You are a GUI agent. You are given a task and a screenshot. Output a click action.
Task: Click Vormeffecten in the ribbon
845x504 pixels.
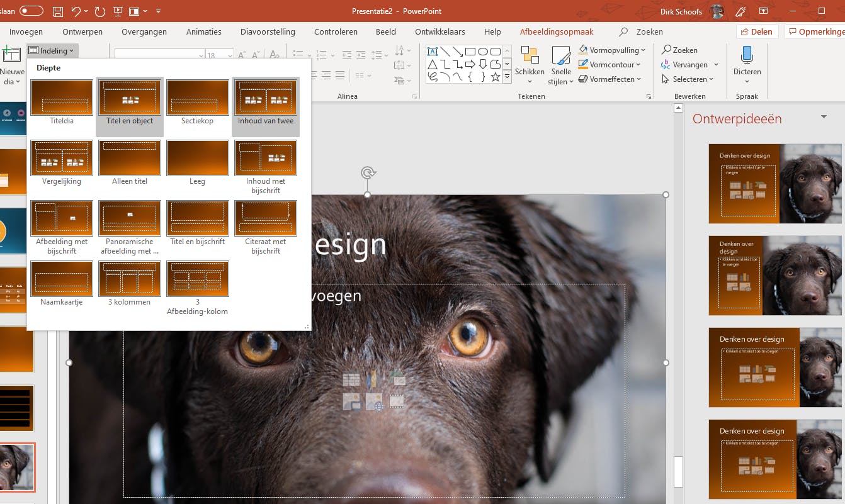[x=611, y=79]
